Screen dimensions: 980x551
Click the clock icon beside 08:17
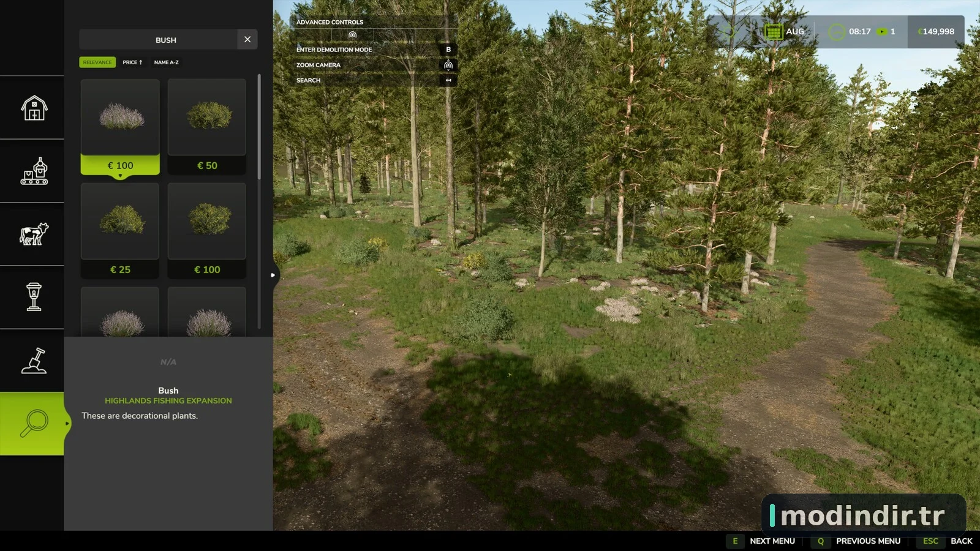(x=837, y=31)
